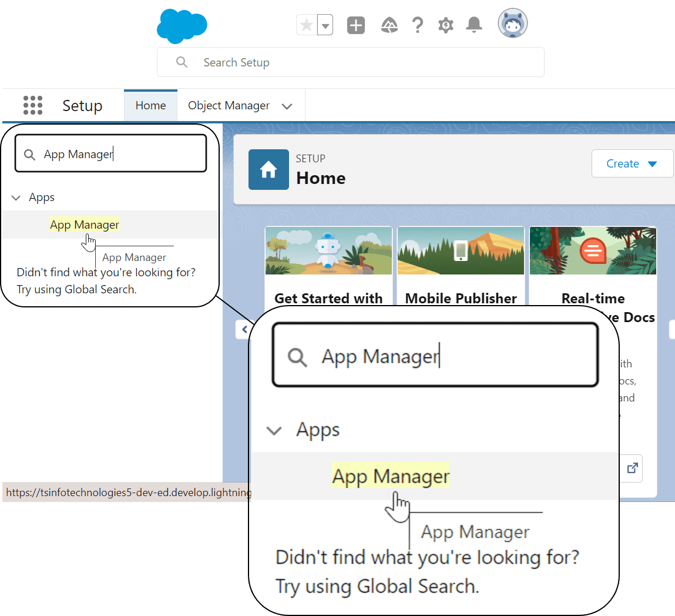Check notifications via the bell icon

tap(473, 25)
